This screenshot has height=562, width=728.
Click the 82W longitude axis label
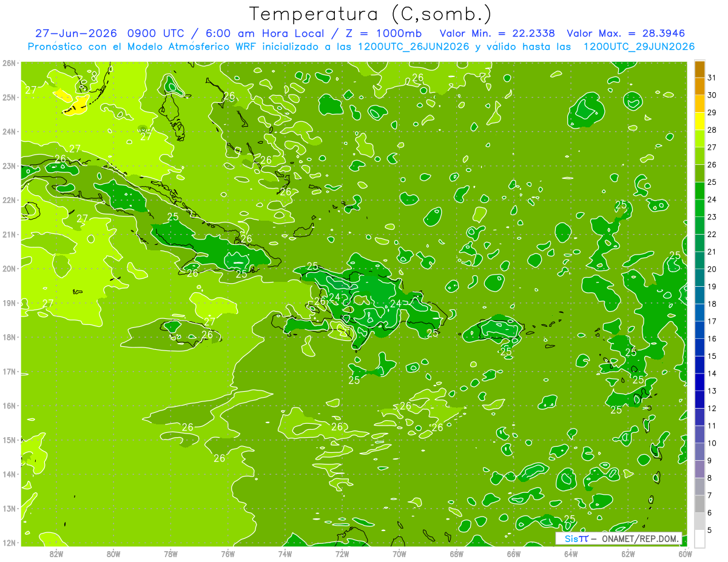click(x=56, y=554)
